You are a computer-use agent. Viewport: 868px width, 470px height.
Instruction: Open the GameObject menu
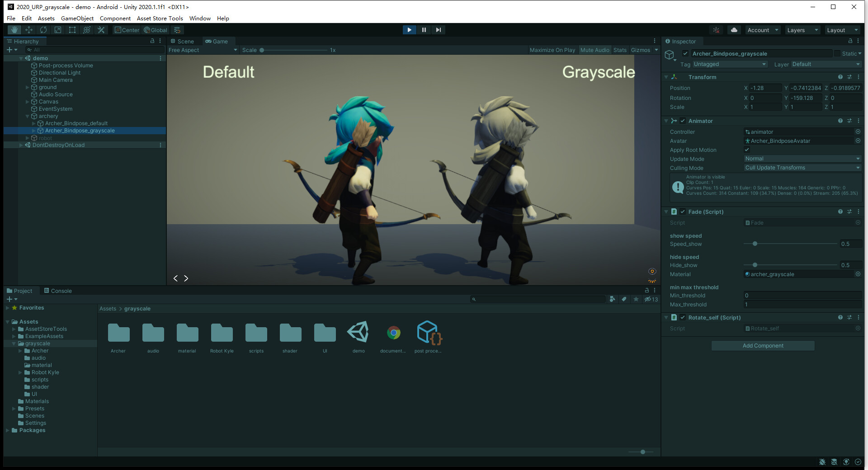(x=77, y=19)
